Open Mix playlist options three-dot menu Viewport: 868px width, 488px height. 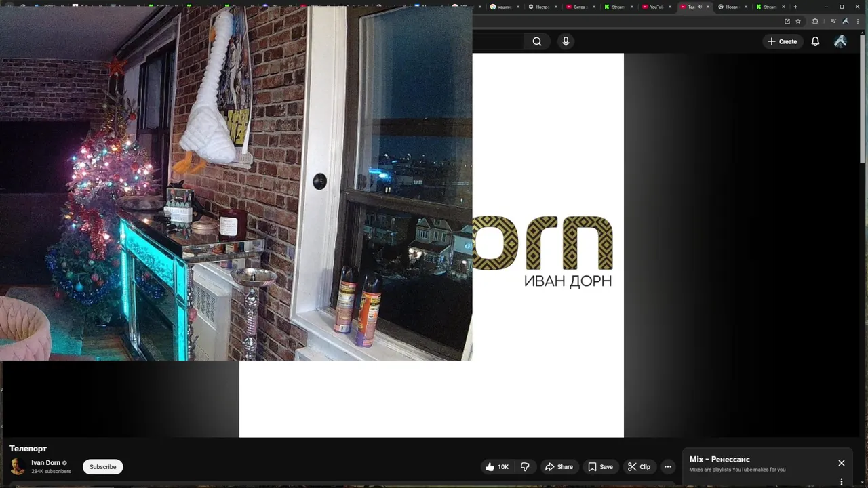[842, 482]
